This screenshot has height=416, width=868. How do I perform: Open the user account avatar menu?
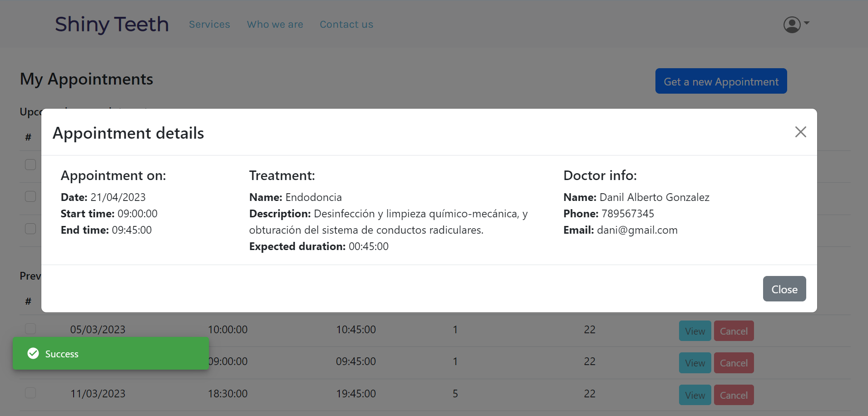click(x=792, y=25)
